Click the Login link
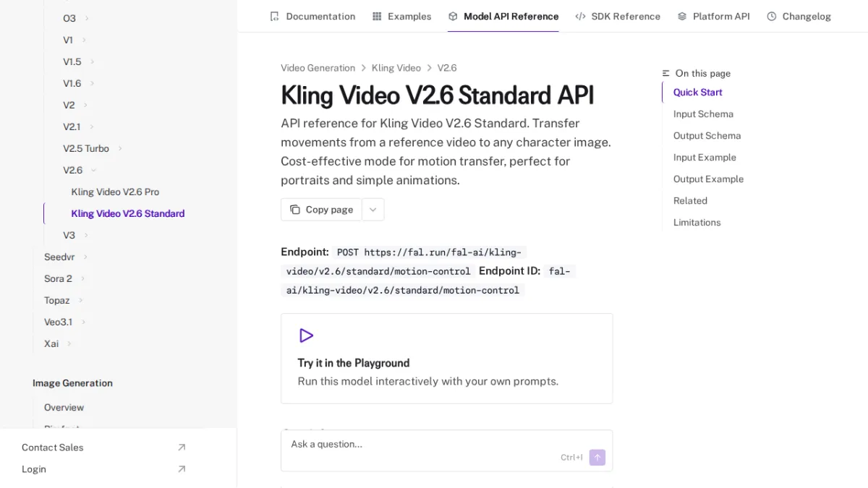Image resolution: width=868 pixels, height=488 pixels. tap(34, 469)
